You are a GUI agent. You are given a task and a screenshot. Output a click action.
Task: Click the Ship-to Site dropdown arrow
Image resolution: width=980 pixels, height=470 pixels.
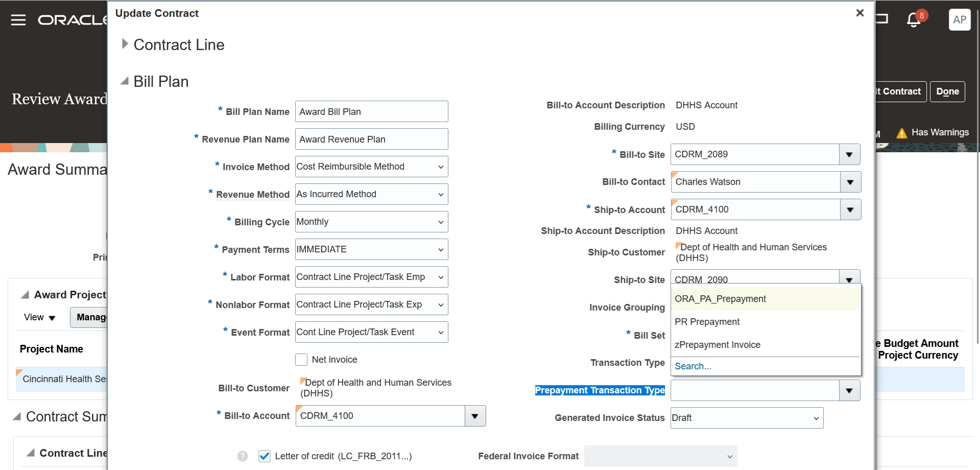click(x=850, y=278)
